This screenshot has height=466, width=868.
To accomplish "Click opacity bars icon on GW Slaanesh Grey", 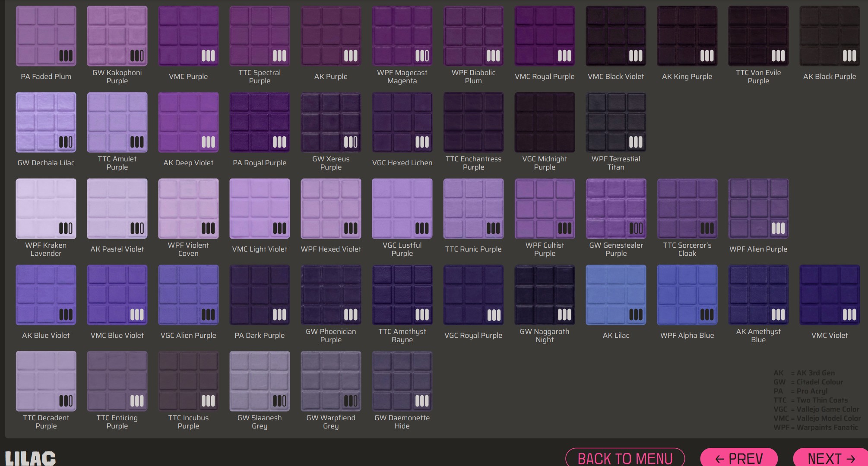I will (279, 401).
